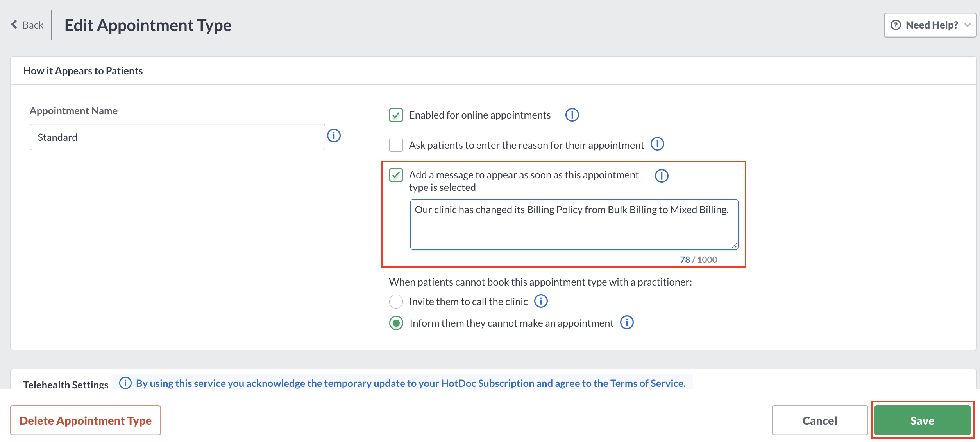Select Invite them to call the clinic

(396, 302)
